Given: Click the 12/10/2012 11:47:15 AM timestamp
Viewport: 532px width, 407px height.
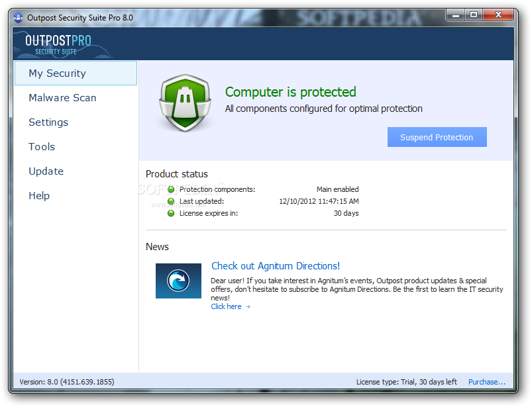Looking at the screenshot, I should 319,201.
